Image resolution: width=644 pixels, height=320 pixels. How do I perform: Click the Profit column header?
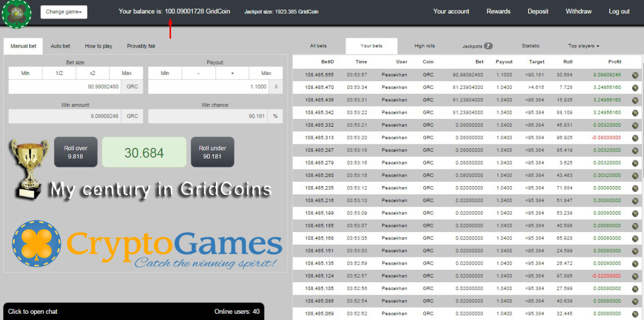(615, 62)
